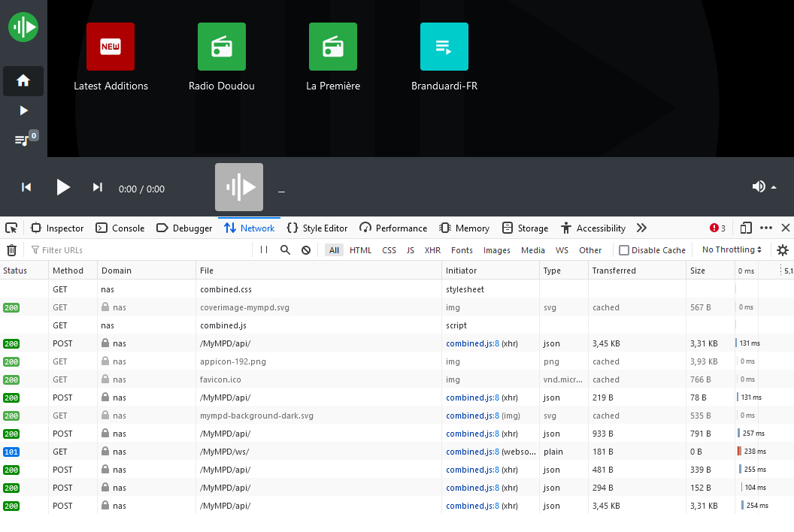
Task: Open the playback view in sidebar
Action: [23, 110]
